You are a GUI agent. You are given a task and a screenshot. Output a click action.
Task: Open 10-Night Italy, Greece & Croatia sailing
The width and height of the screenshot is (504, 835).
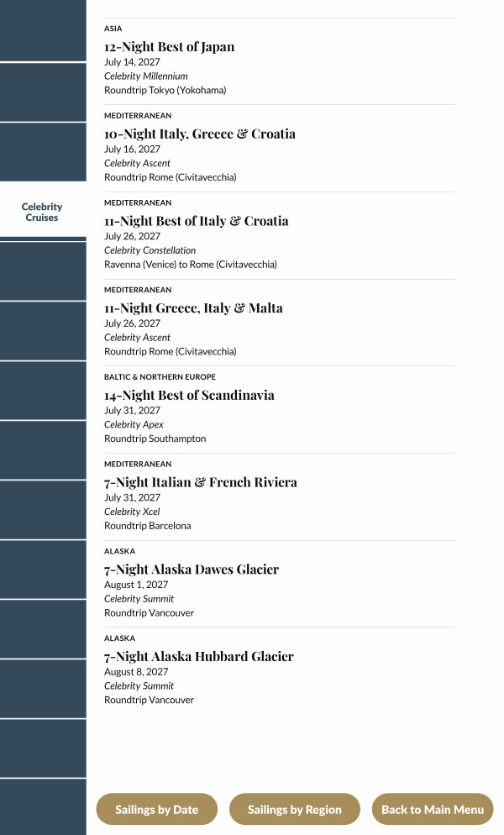point(199,134)
